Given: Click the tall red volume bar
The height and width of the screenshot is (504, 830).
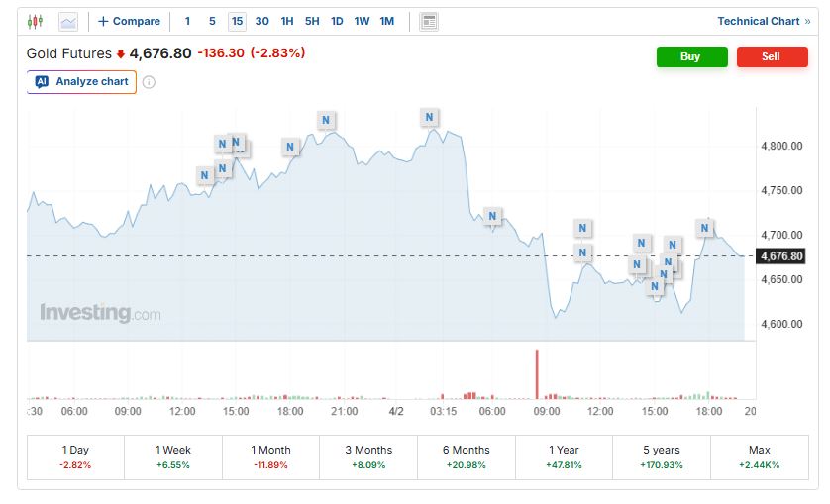Looking at the screenshot, I should (537, 374).
